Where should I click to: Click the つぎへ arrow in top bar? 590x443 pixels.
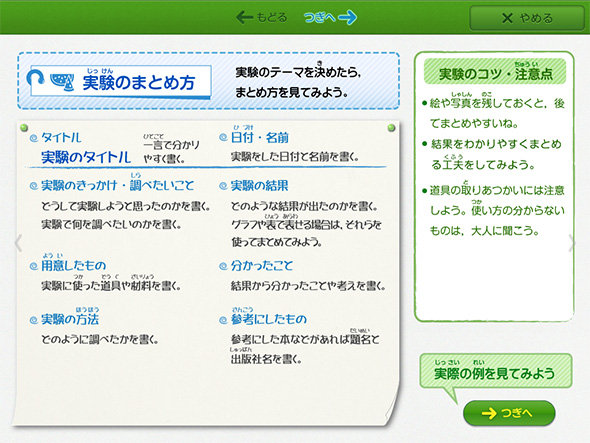(x=330, y=17)
